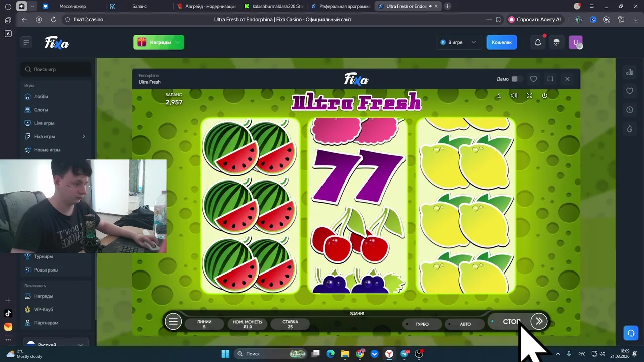
Task: Open the slot round menu button
Action: coord(173,322)
